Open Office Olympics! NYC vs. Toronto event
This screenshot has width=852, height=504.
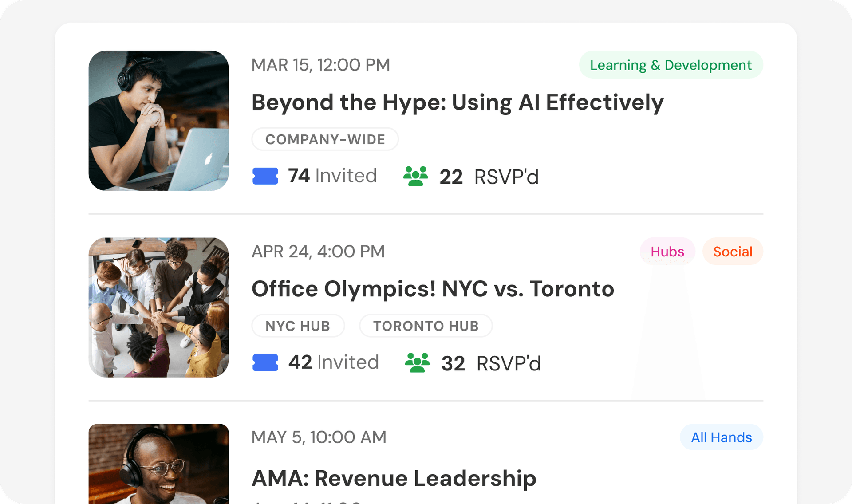click(x=433, y=289)
